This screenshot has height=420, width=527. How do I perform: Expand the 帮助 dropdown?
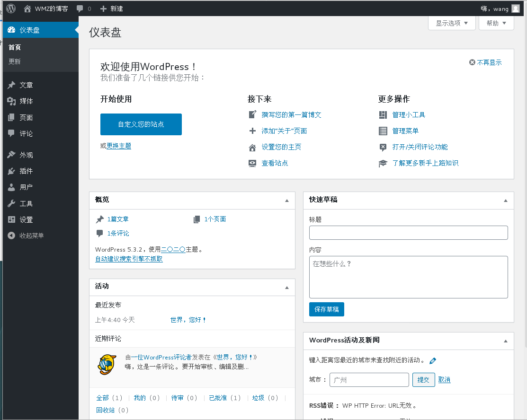(x=496, y=22)
